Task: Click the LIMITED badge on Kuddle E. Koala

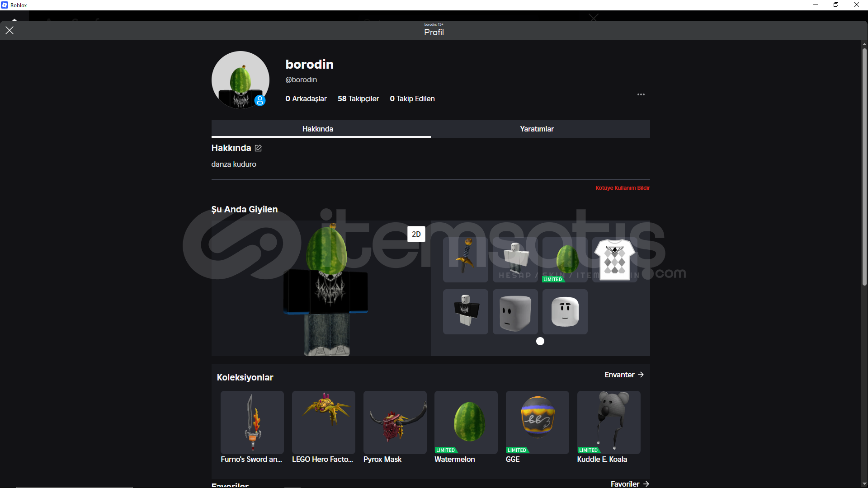Action: pyautogui.click(x=589, y=450)
